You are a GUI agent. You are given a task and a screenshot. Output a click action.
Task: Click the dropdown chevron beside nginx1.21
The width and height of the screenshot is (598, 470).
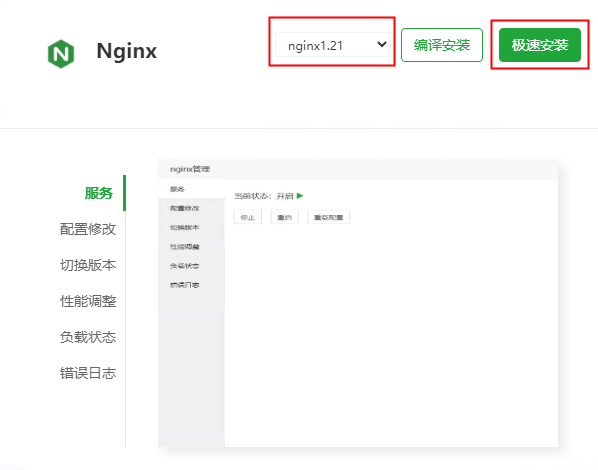tap(382, 44)
